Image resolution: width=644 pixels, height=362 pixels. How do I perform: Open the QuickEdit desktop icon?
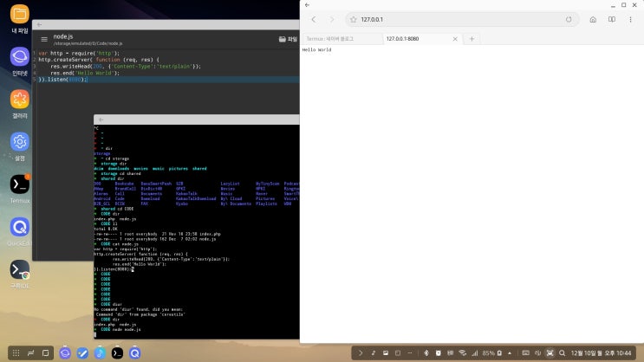pos(19,227)
